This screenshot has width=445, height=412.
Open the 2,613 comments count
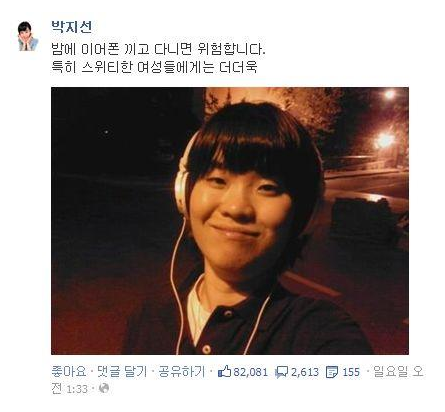coord(305,372)
